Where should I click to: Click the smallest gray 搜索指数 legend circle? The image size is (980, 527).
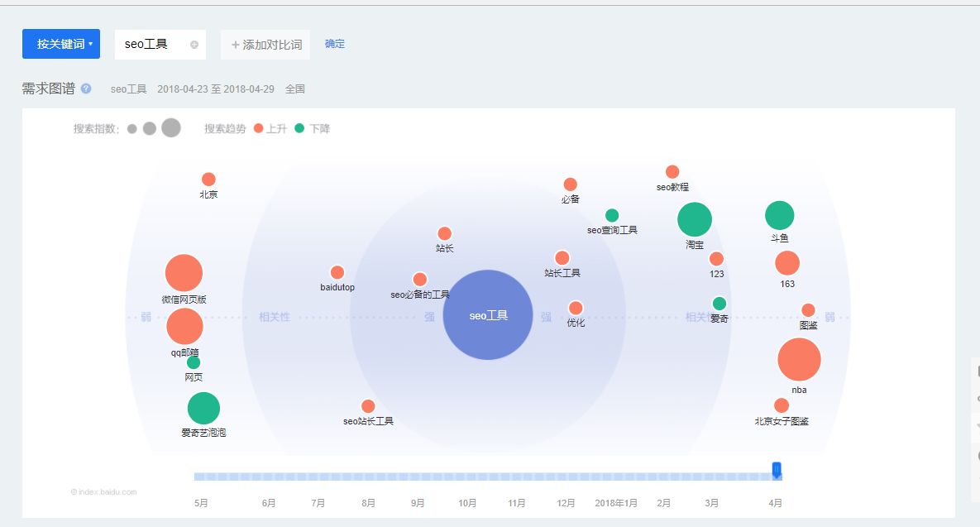(131, 129)
